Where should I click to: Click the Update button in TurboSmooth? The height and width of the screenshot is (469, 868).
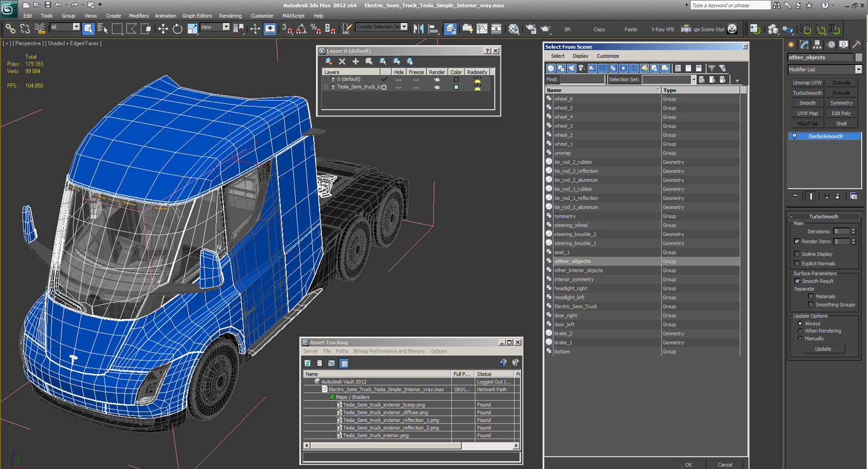(x=823, y=349)
